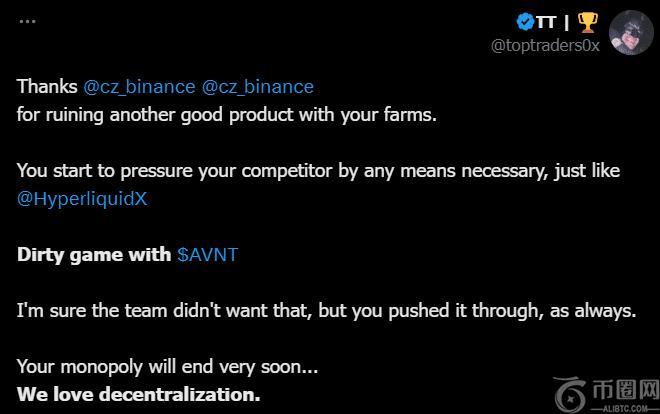Click the blue verified badge
Image resolution: width=660 pixels, height=414 pixels.
pos(525,21)
